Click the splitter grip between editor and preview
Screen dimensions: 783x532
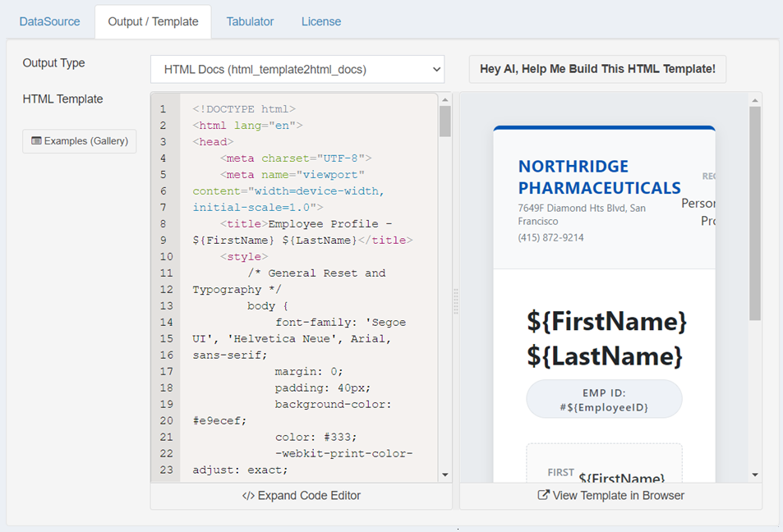coord(456,300)
